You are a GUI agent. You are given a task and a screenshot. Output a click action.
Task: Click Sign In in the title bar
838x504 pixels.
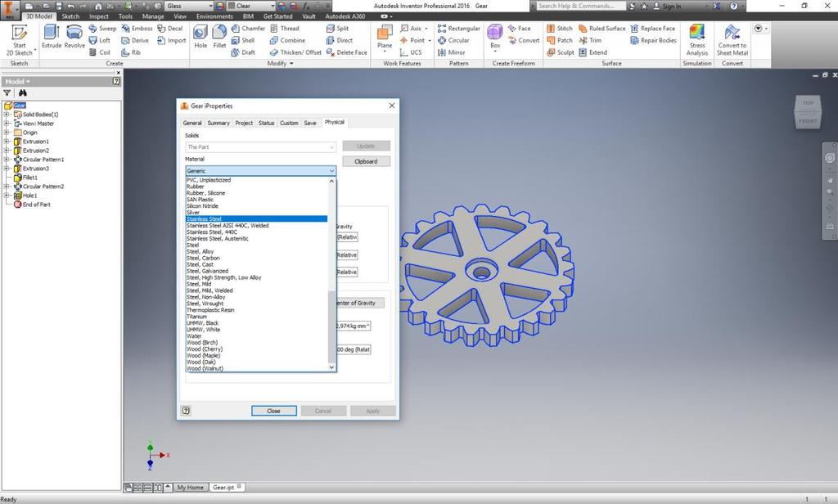(672, 7)
